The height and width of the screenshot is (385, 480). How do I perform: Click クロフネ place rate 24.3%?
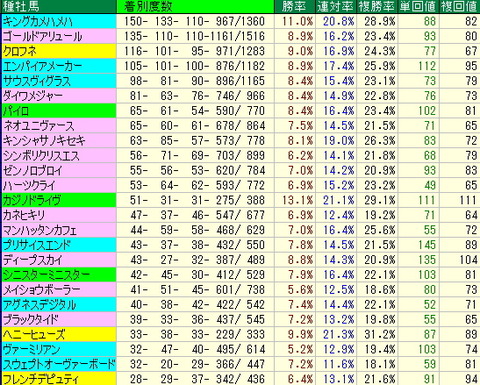coord(379,51)
